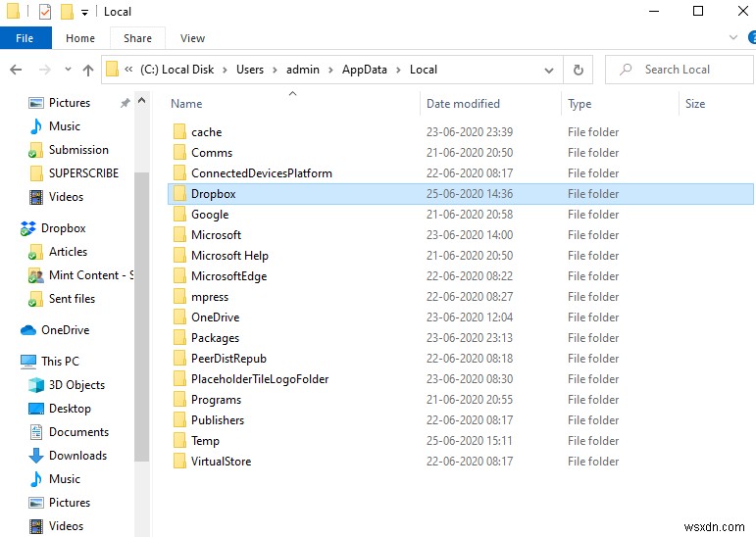Select the Microsoft folder row
The width and height of the screenshot is (756, 537).
(x=461, y=235)
